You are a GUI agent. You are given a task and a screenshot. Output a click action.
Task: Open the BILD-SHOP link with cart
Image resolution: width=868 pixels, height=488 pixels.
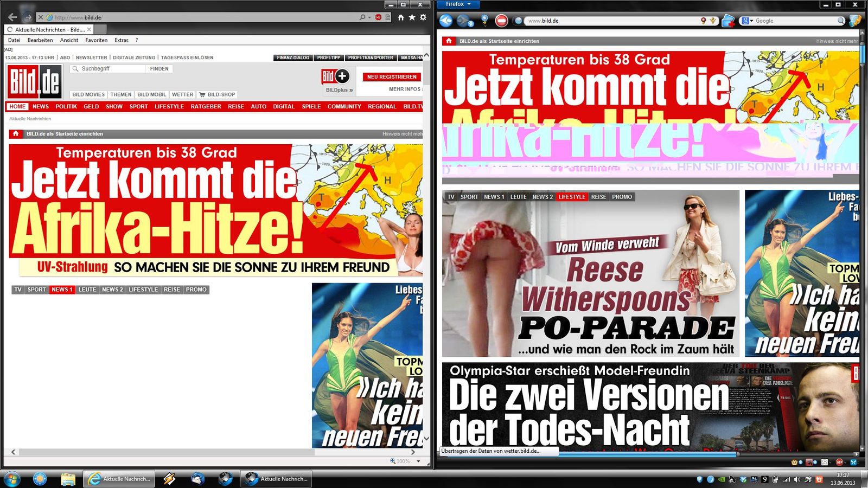[217, 94]
